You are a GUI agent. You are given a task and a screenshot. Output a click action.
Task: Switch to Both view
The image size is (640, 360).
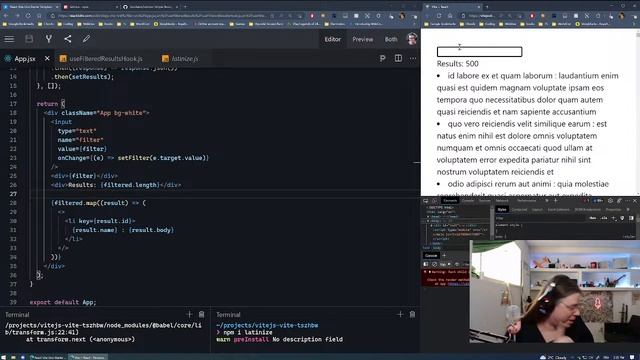click(x=391, y=39)
